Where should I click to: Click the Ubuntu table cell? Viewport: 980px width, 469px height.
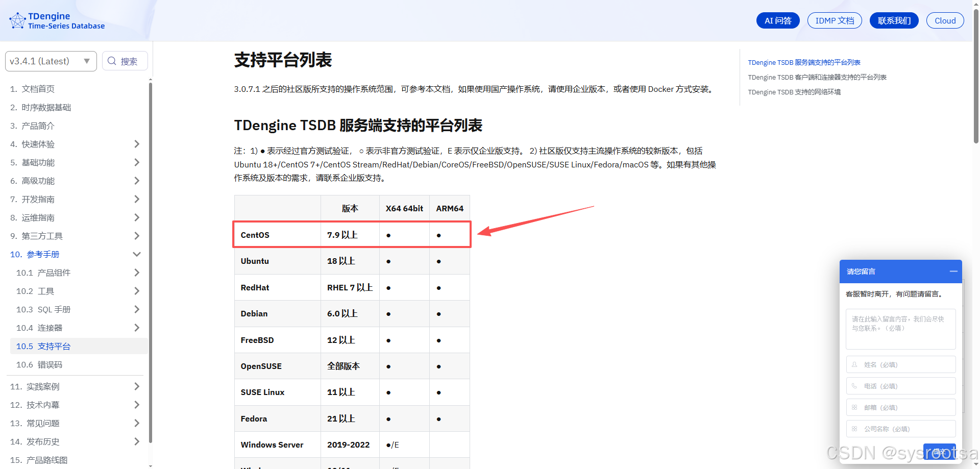[x=278, y=261]
